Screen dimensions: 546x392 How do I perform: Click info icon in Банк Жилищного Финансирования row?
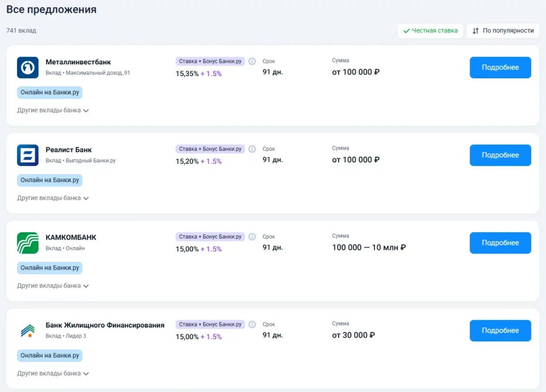tap(252, 324)
